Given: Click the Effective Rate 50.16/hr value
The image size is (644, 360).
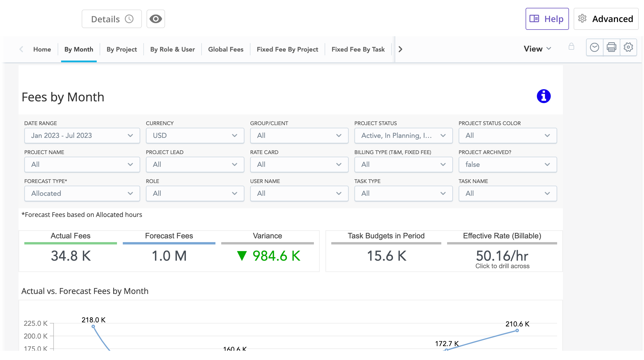Looking at the screenshot, I should point(502,256).
